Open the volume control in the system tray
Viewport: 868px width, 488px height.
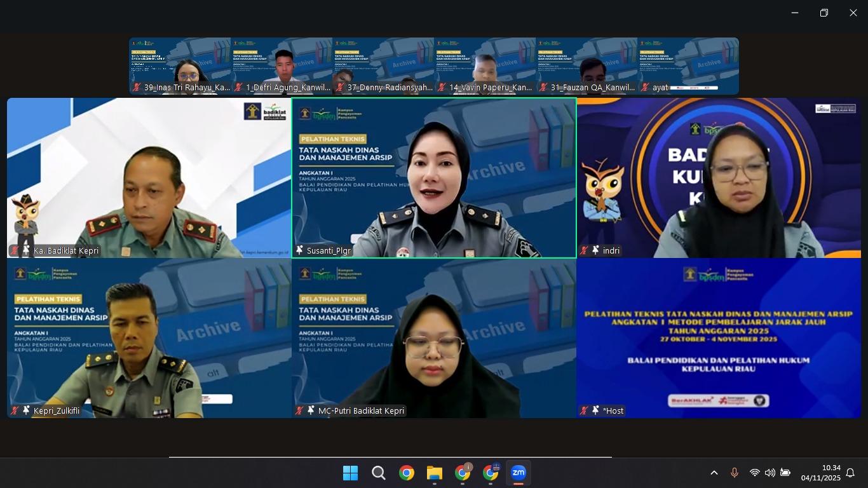pos(770,473)
